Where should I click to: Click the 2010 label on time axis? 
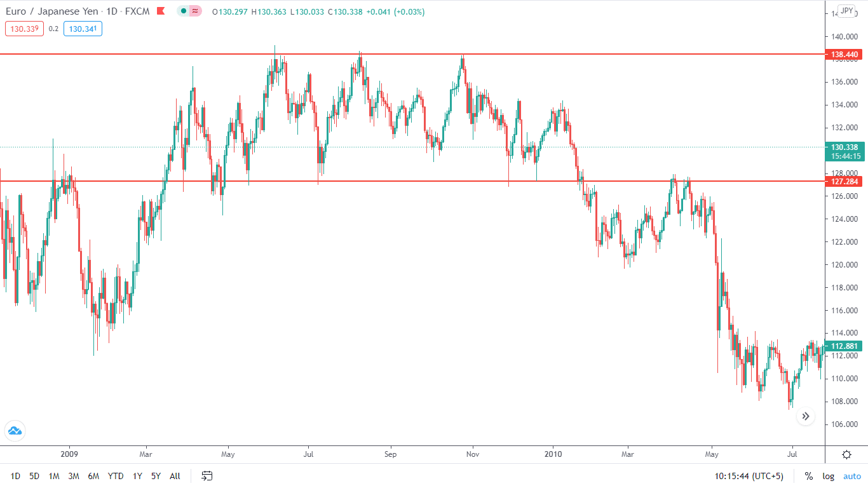[553, 454]
